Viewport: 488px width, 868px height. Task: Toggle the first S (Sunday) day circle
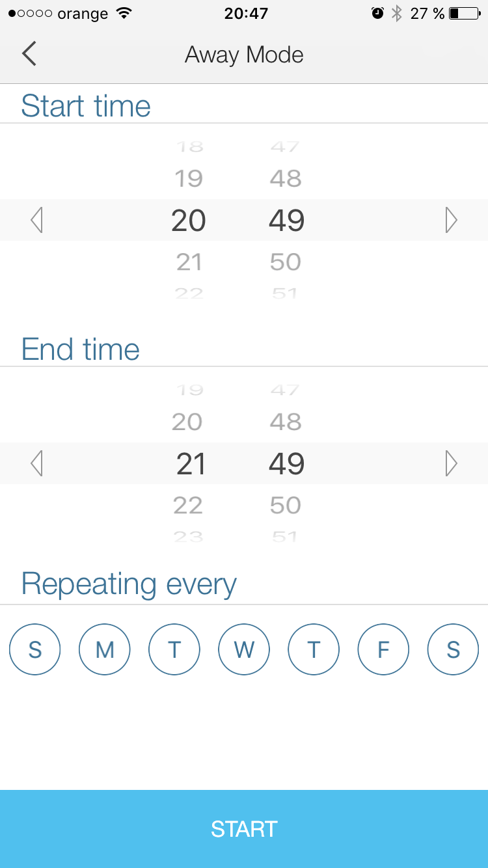[x=35, y=649]
